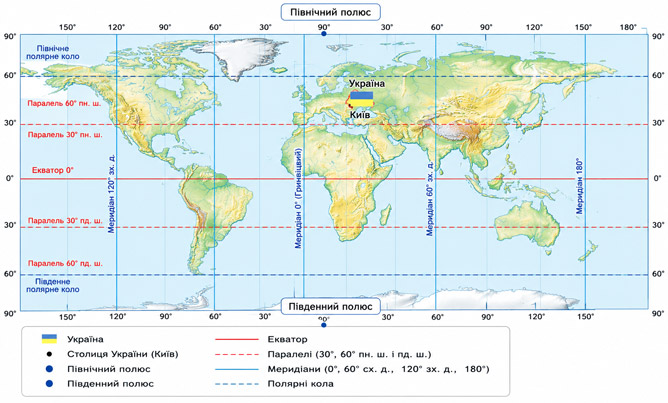Click the 'Південний полюс' label box at bottom
668x403 pixels.
(331, 307)
